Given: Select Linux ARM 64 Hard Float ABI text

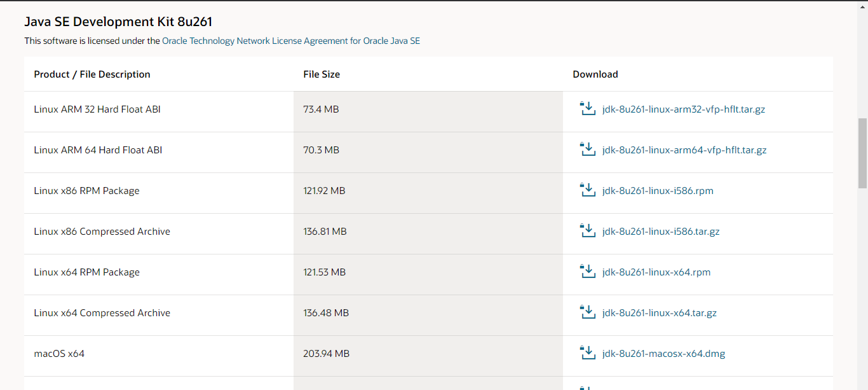Looking at the screenshot, I should click(98, 150).
